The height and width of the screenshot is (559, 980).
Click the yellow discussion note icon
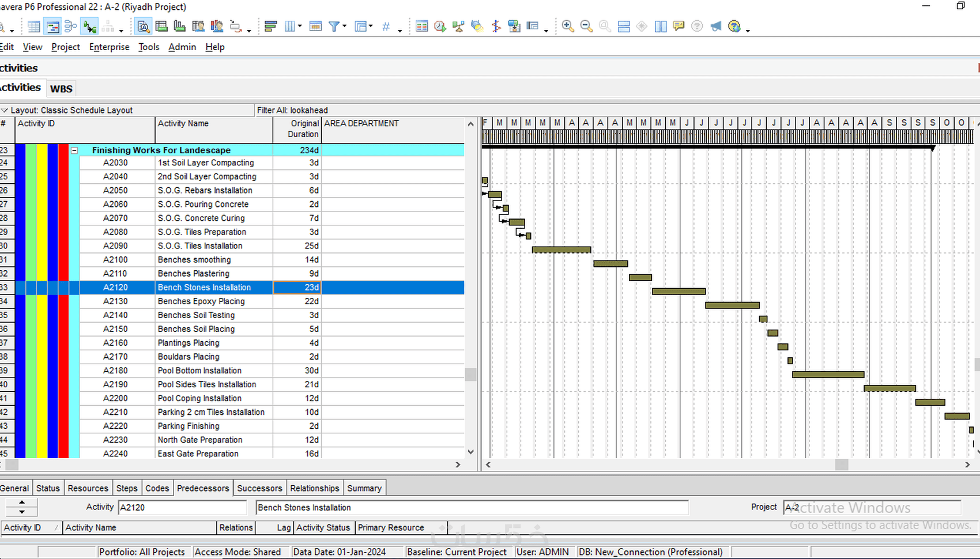pyautogui.click(x=679, y=27)
